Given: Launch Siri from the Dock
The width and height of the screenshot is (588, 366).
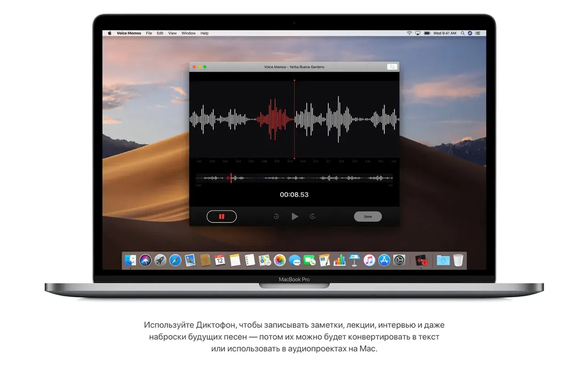Looking at the screenshot, I should (145, 260).
